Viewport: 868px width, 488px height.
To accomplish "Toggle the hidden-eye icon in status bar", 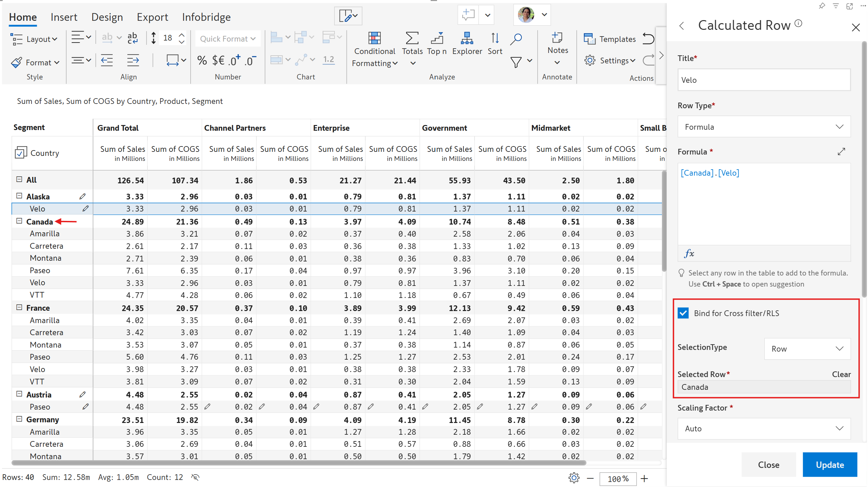I will point(195,477).
